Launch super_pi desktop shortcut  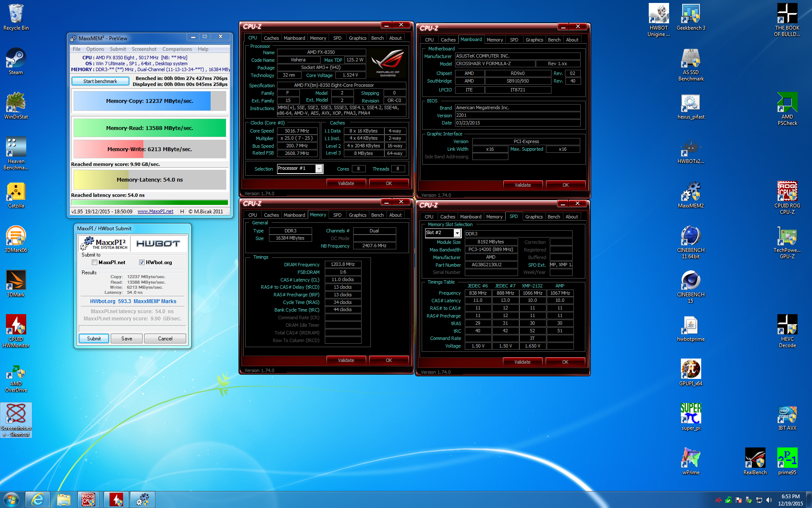coord(691,417)
